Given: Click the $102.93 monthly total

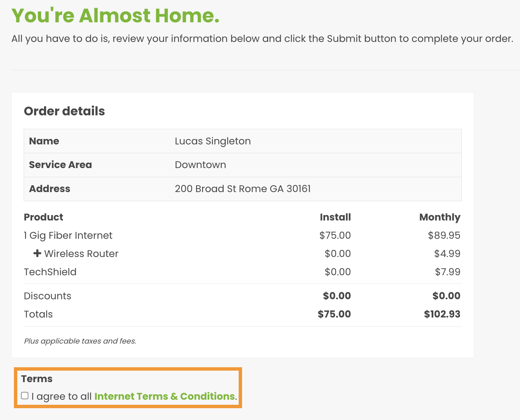Looking at the screenshot, I should (x=442, y=314).
